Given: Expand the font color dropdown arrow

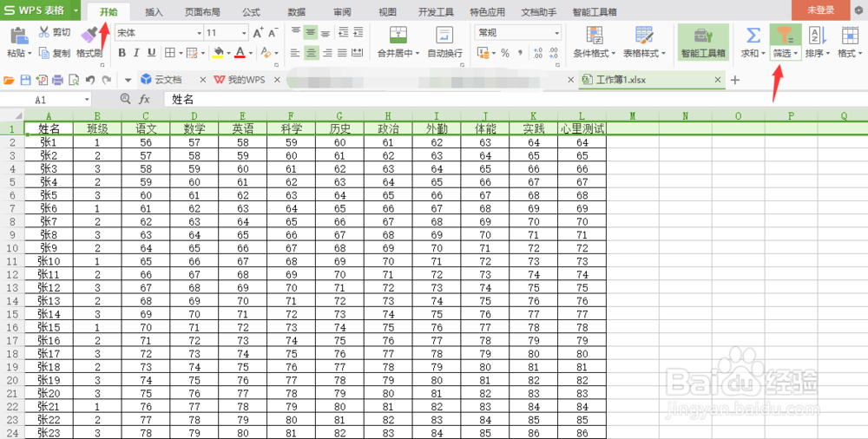Looking at the screenshot, I should coord(251,54).
